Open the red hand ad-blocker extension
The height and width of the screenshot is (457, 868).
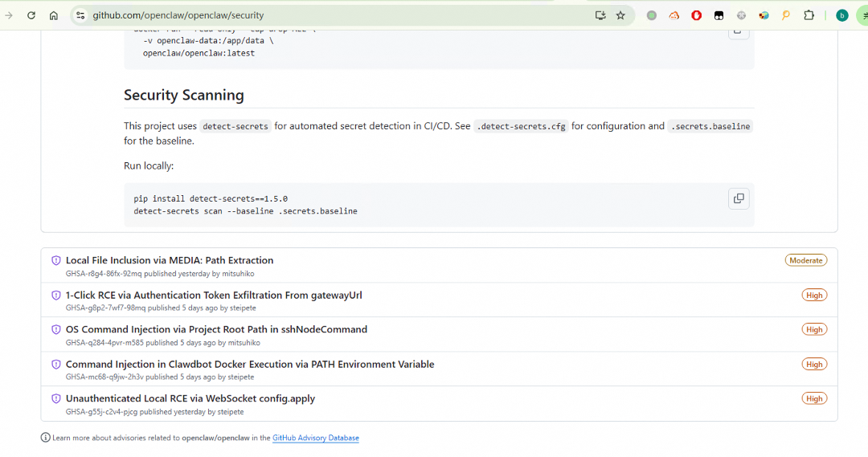[696, 15]
